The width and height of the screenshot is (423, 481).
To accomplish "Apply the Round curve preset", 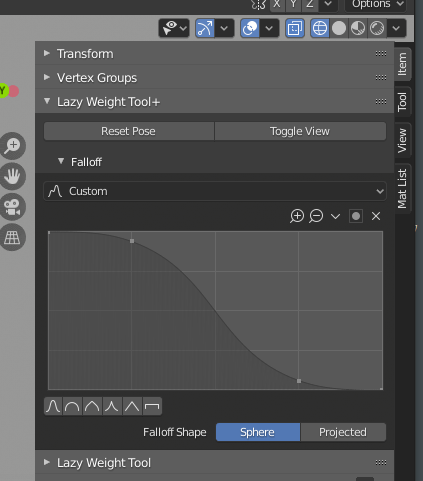I will pos(72,406).
